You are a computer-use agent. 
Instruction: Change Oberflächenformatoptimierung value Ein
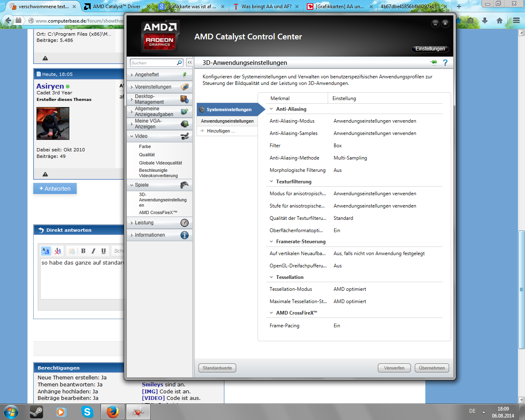click(337, 231)
